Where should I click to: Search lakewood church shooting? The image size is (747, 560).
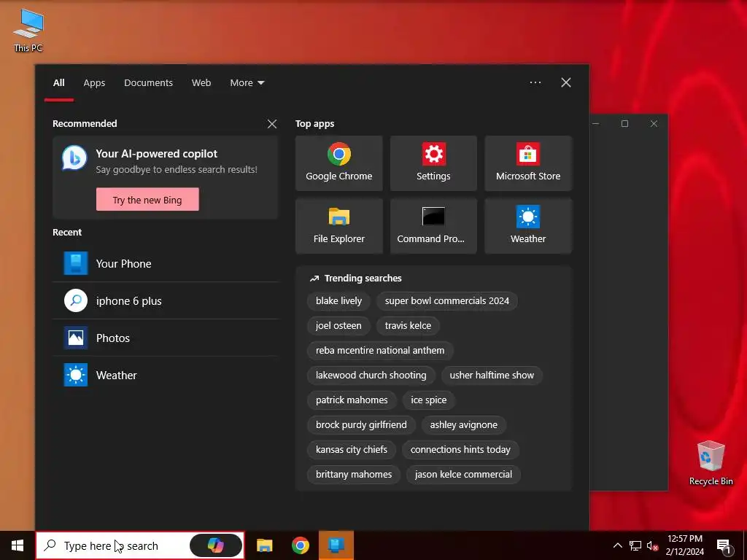point(371,376)
